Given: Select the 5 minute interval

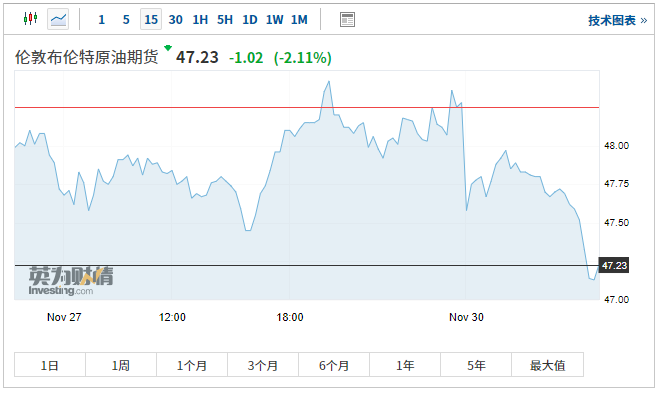Looking at the screenshot, I should (126, 20).
